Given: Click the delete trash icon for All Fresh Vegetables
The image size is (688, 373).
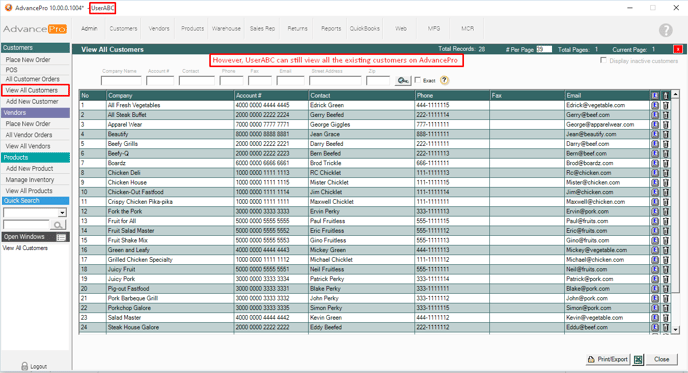Looking at the screenshot, I should [665, 105].
